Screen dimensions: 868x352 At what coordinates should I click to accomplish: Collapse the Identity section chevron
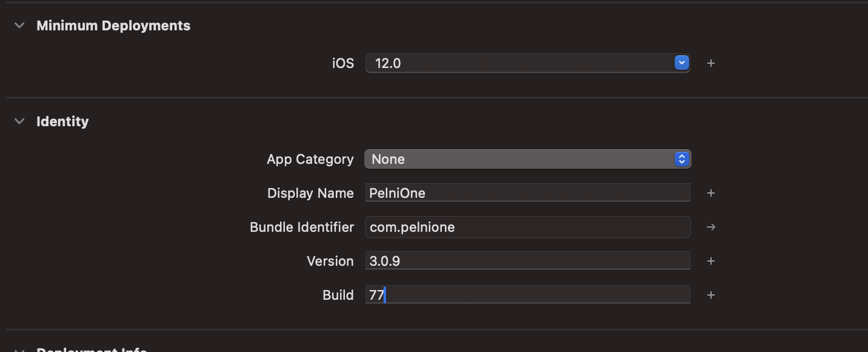pos(19,121)
